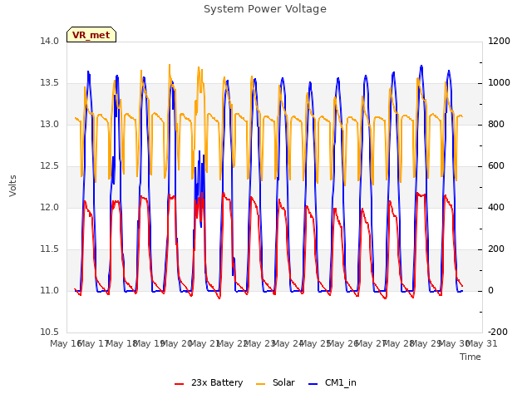Click the 10.5 left axis tick

coord(49,332)
